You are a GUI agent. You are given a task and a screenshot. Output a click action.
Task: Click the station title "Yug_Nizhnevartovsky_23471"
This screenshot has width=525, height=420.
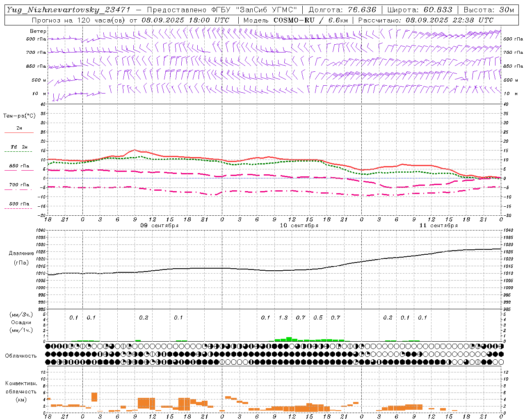(x=68, y=10)
